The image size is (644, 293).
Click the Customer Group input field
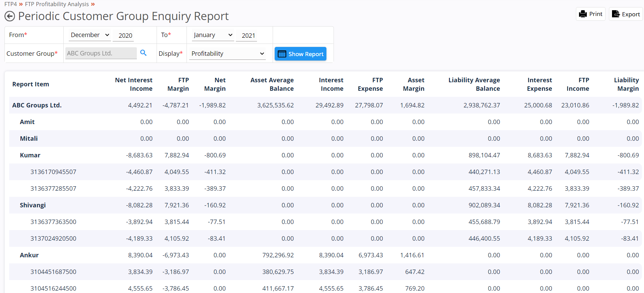point(101,53)
